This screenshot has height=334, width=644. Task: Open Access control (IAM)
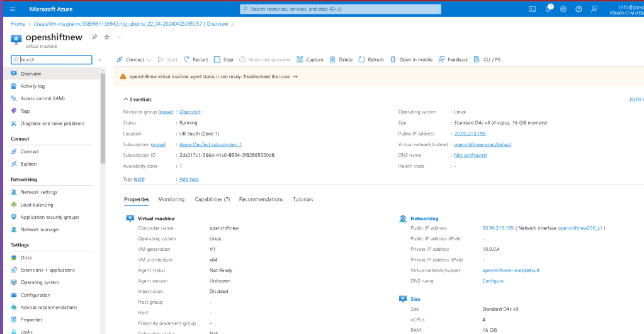[42, 98]
